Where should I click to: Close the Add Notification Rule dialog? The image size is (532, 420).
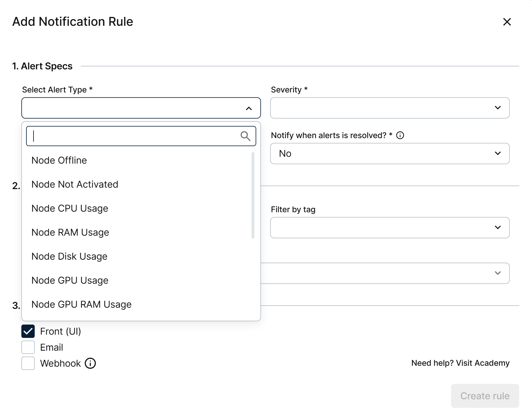pos(507,22)
